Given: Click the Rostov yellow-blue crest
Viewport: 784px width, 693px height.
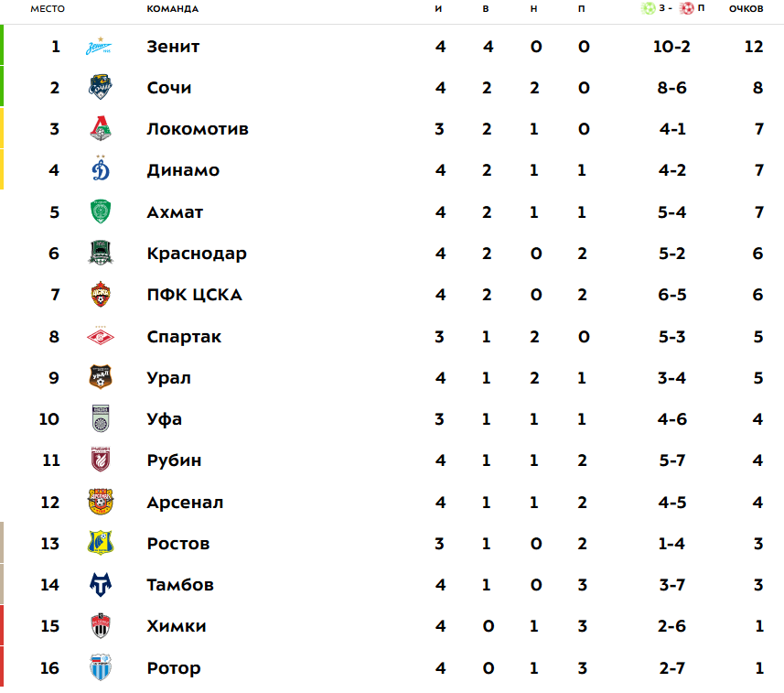Looking at the screenshot, I should pyautogui.click(x=101, y=543).
